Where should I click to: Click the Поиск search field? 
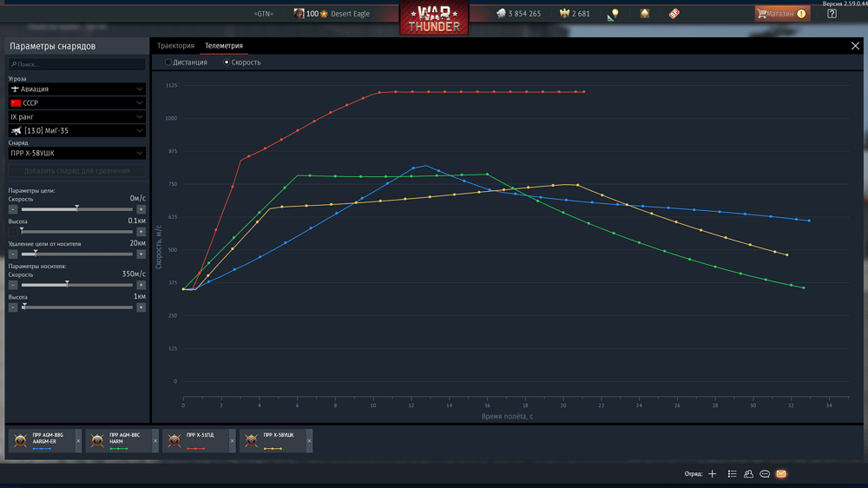77,64
